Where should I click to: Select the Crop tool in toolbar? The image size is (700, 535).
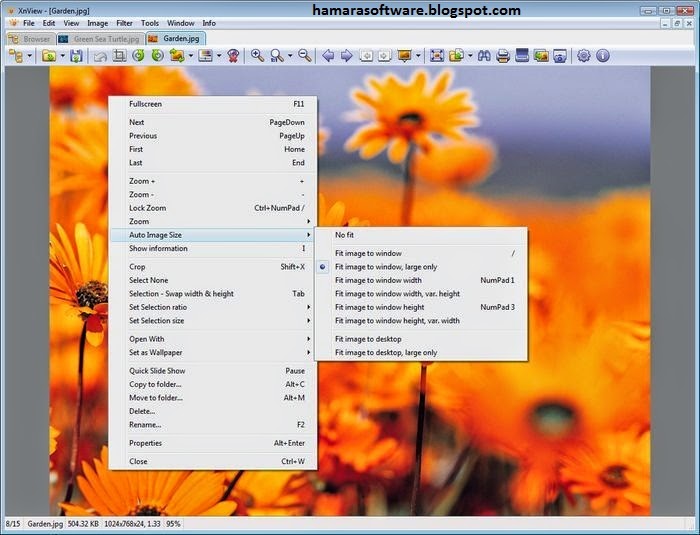pos(119,56)
